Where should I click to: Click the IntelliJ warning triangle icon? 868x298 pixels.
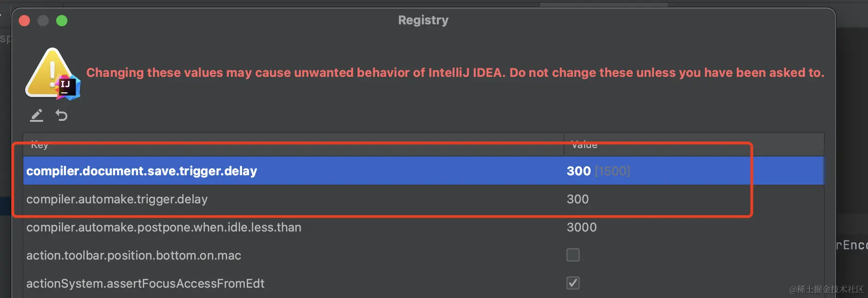[x=52, y=74]
